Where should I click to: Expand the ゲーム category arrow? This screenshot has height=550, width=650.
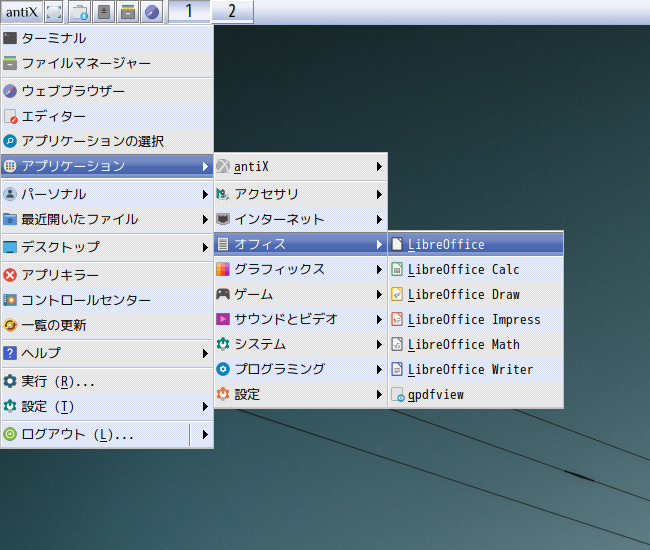point(379,295)
